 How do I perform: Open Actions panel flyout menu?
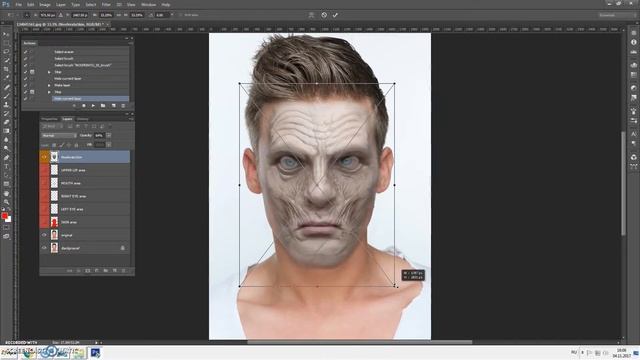(130, 43)
